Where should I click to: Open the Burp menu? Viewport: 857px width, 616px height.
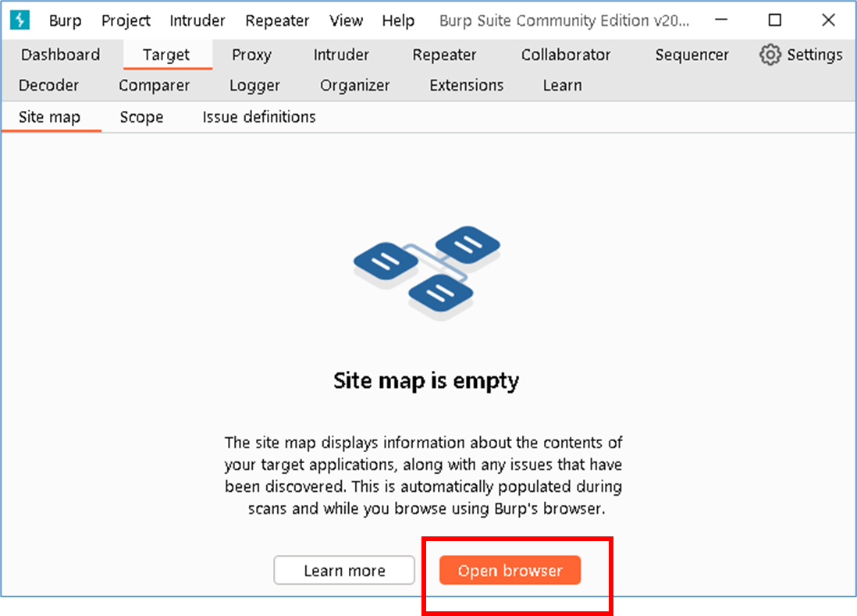65,21
